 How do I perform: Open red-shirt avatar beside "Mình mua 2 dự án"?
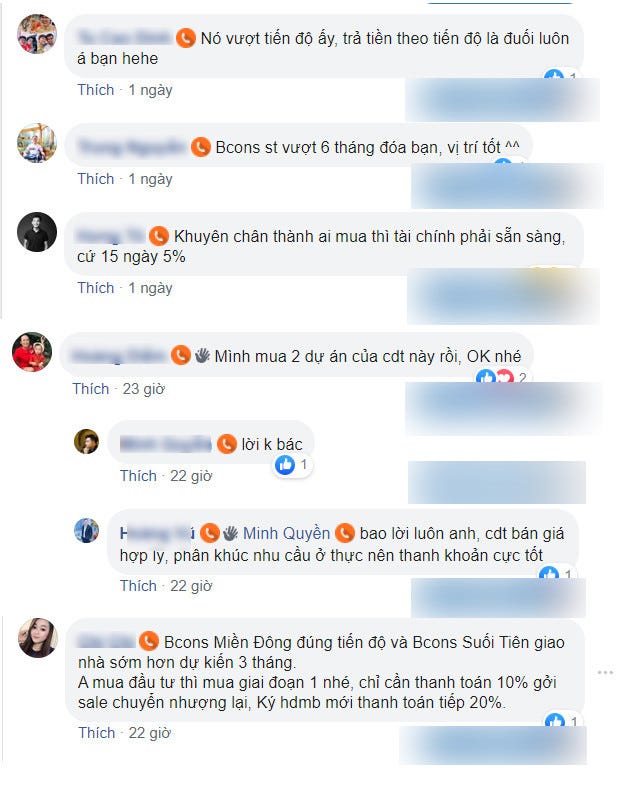[x=32, y=351]
